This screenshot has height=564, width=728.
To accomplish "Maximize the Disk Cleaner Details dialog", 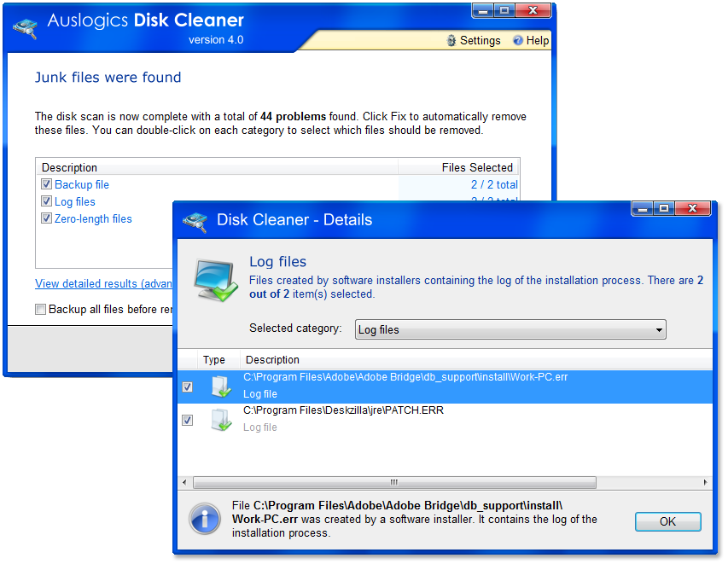I will pyautogui.click(x=664, y=208).
